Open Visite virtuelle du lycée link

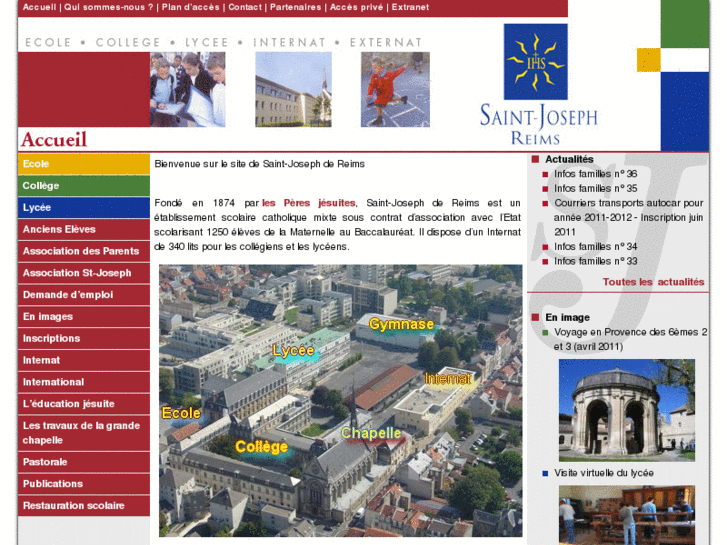coord(604,473)
